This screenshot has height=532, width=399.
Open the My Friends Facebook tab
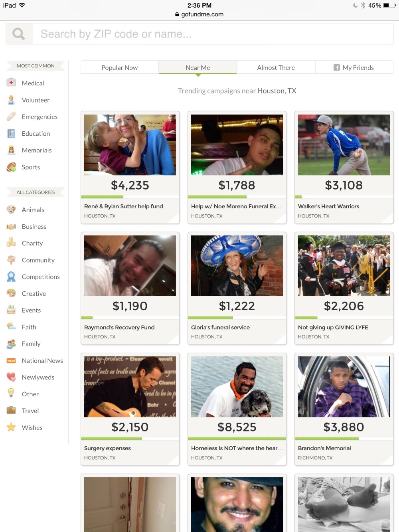354,67
